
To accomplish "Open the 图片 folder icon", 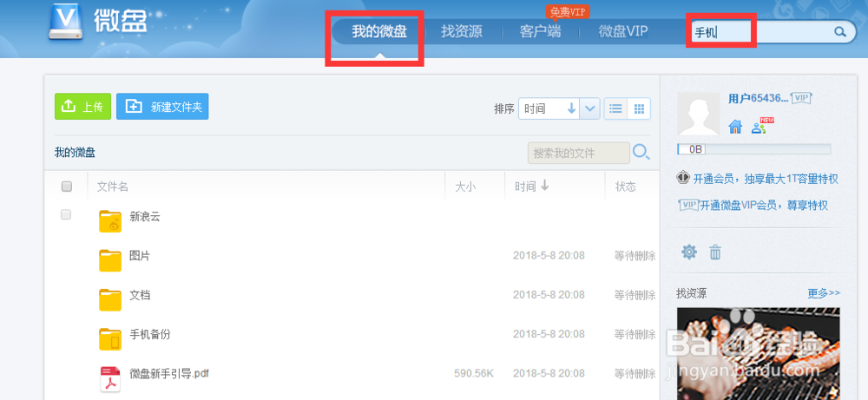I will point(110,260).
